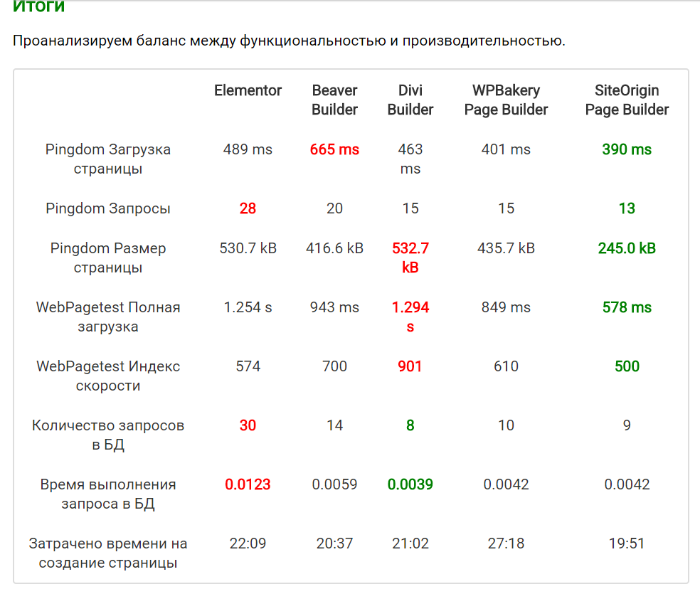
Task: Click the 530.7 kB cell
Action: [248, 248]
